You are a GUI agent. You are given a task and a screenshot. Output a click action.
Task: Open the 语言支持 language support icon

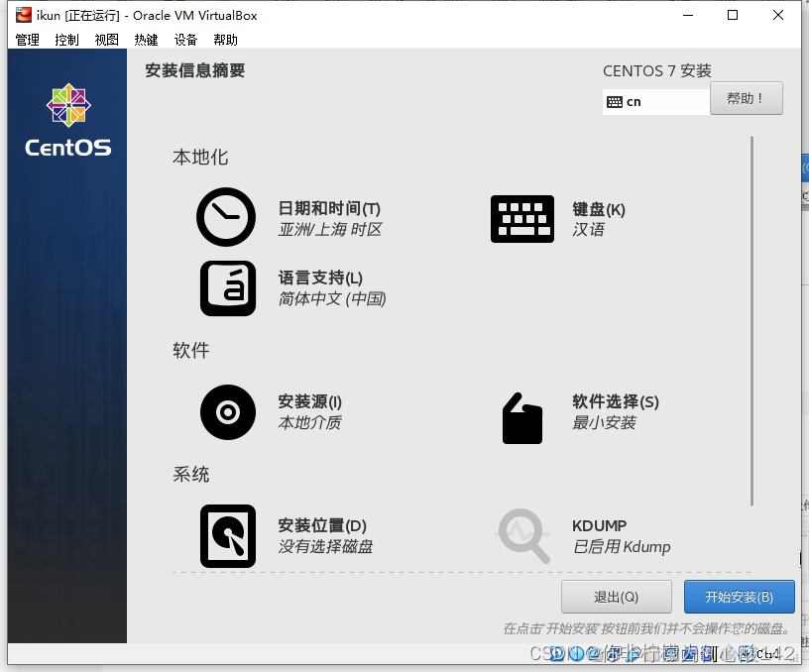tap(228, 288)
